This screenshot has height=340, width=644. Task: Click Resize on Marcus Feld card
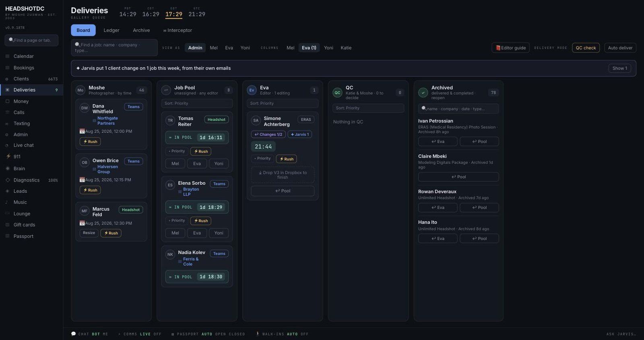point(89,233)
